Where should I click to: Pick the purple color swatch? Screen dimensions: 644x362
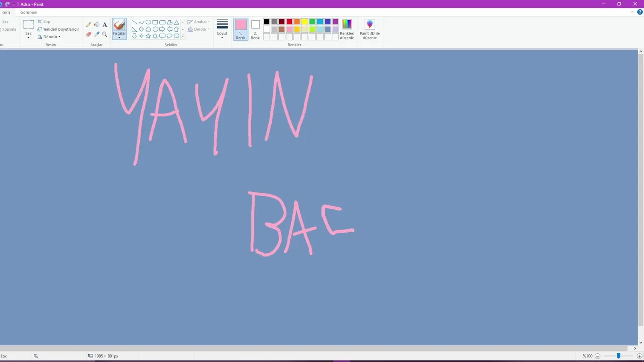point(335,22)
